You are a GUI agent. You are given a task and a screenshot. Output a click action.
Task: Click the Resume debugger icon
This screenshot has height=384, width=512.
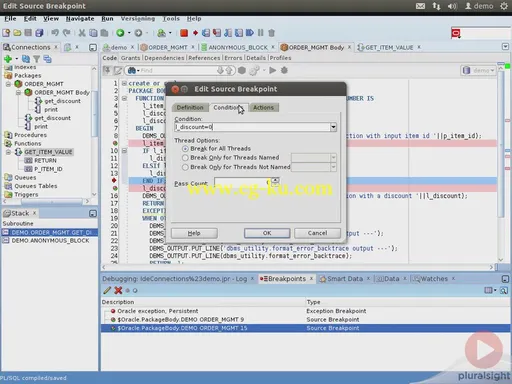(x=250, y=33)
